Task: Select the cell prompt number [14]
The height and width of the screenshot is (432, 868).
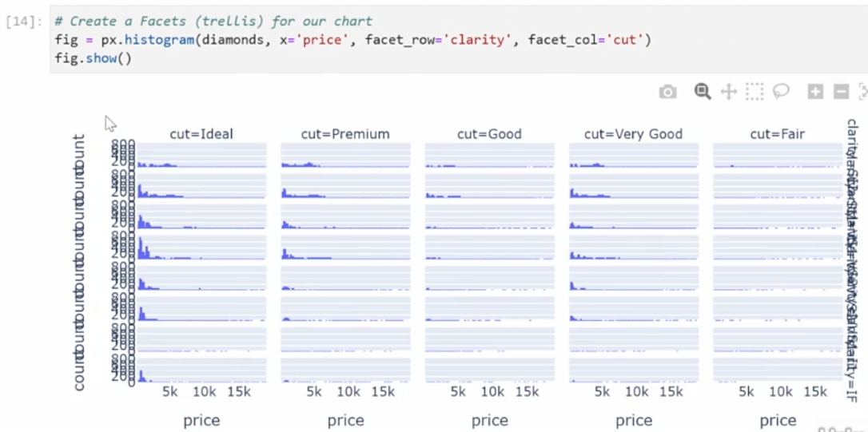Action: 22,22
